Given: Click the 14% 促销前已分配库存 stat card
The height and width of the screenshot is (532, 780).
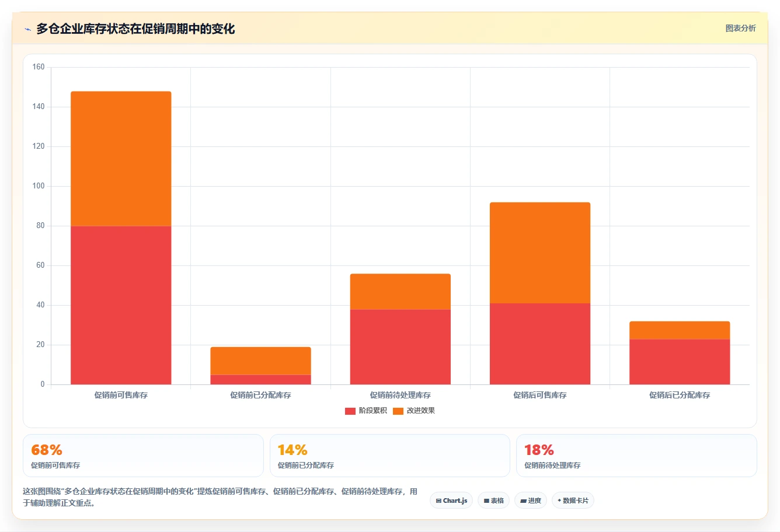Looking at the screenshot, I should tap(390, 456).
